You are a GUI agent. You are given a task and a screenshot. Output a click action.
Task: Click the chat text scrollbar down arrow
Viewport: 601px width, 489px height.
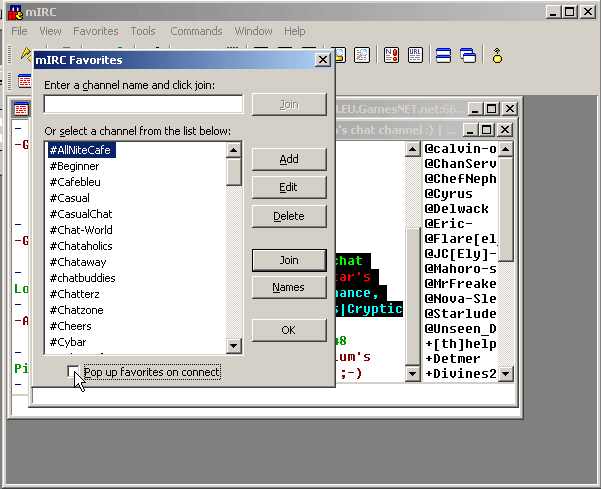412,373
